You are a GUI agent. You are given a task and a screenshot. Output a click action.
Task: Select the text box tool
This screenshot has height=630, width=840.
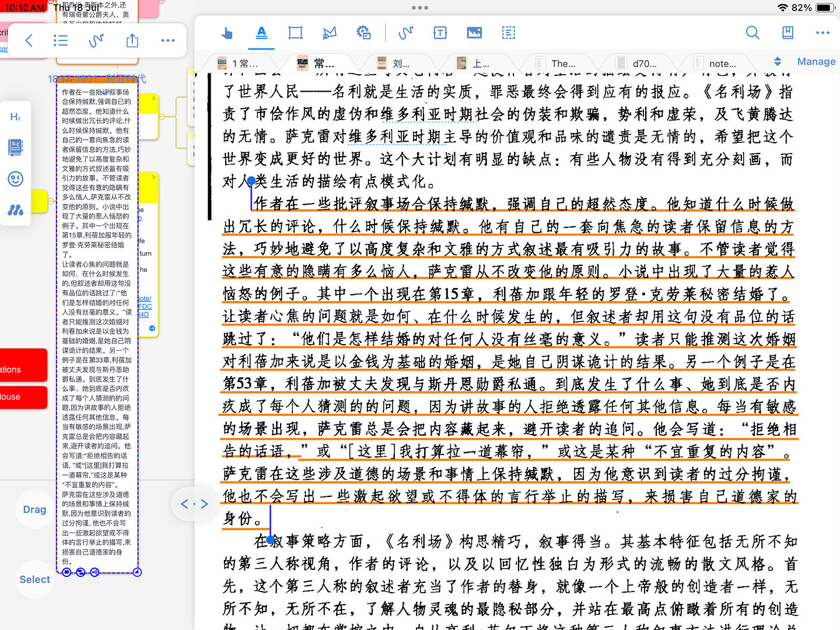click(440, 33)
